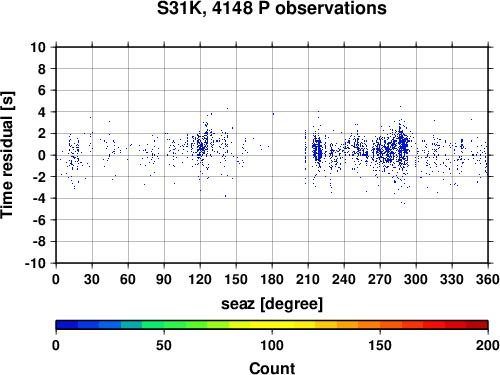The image size is (500, 375).
Task: Click the x-axis tick label 180
Action: pyautogui.click(x=272, y=279)
